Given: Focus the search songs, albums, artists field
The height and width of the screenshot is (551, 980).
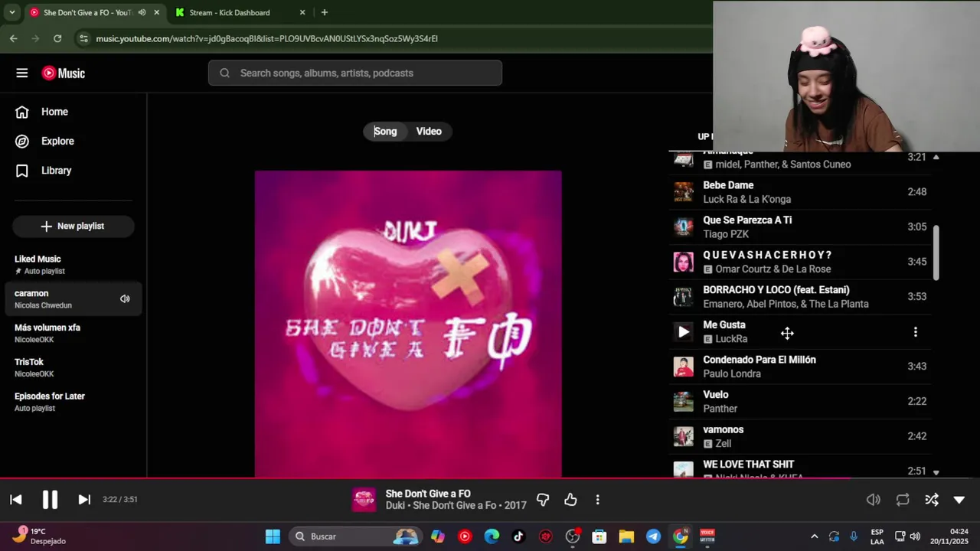Looking at the screenshot, I should (355, 73).
